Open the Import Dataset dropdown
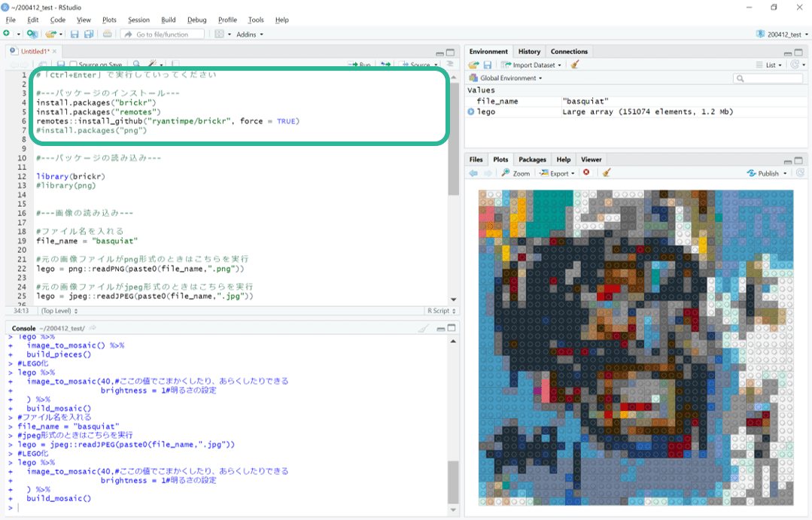This screenshot has height=520, width=812. (x=531, y=65)
